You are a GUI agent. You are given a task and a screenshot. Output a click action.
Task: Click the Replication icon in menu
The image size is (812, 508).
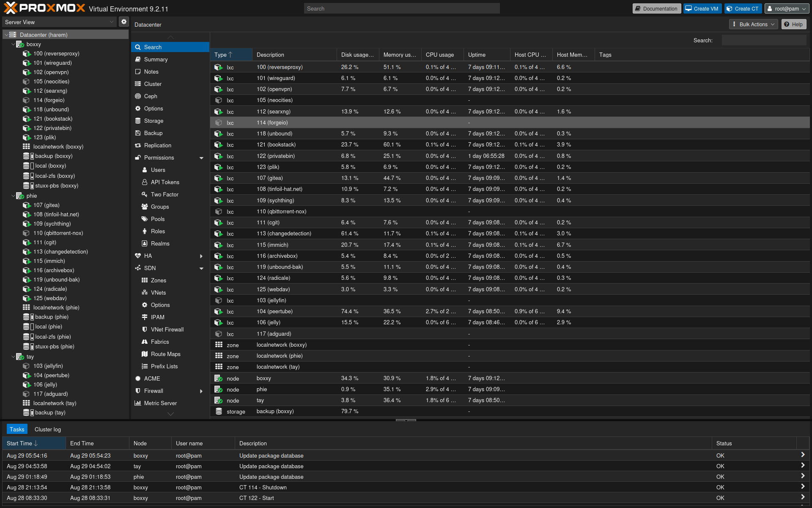138,145
